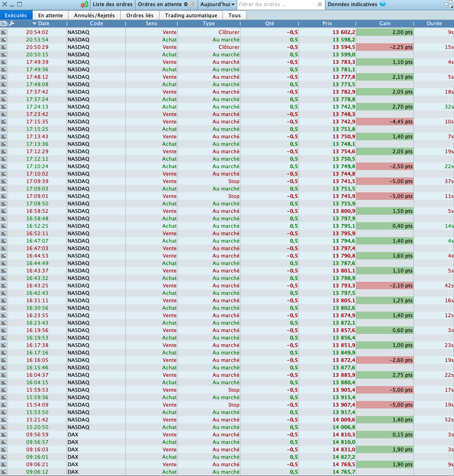The height and width of the screenshot is (476, 454).
Task: Switch to the En attente tab
Action: (x=50, y=15)
